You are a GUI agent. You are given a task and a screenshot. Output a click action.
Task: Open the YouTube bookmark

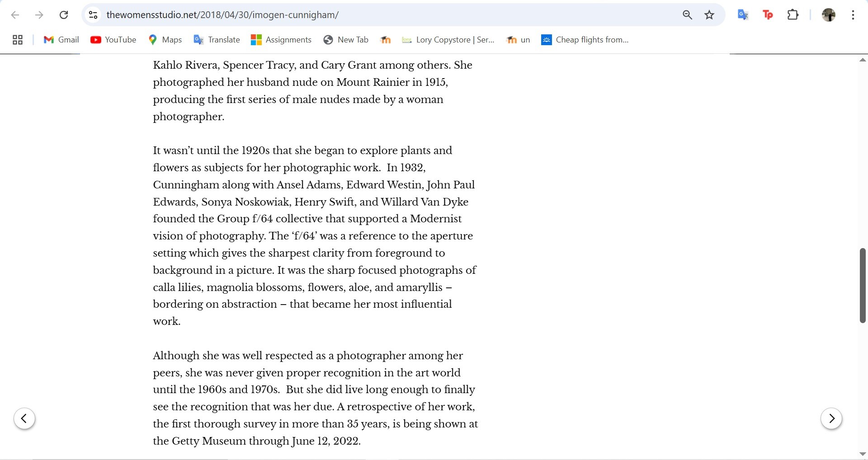click(x=113, y=40)
